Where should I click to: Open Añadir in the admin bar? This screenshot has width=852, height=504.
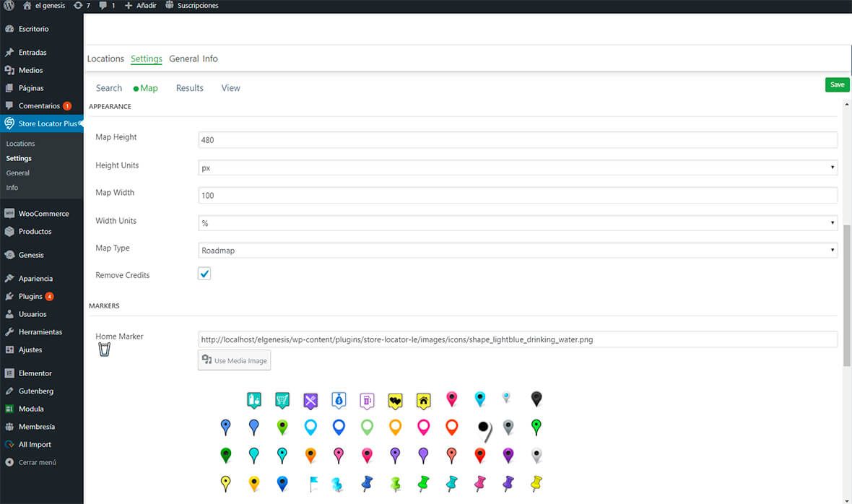point(141,6)
